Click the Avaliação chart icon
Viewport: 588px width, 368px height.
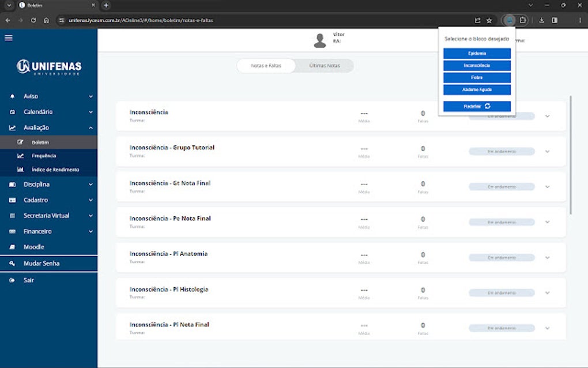pyautogui.click(x=12, y=128)
